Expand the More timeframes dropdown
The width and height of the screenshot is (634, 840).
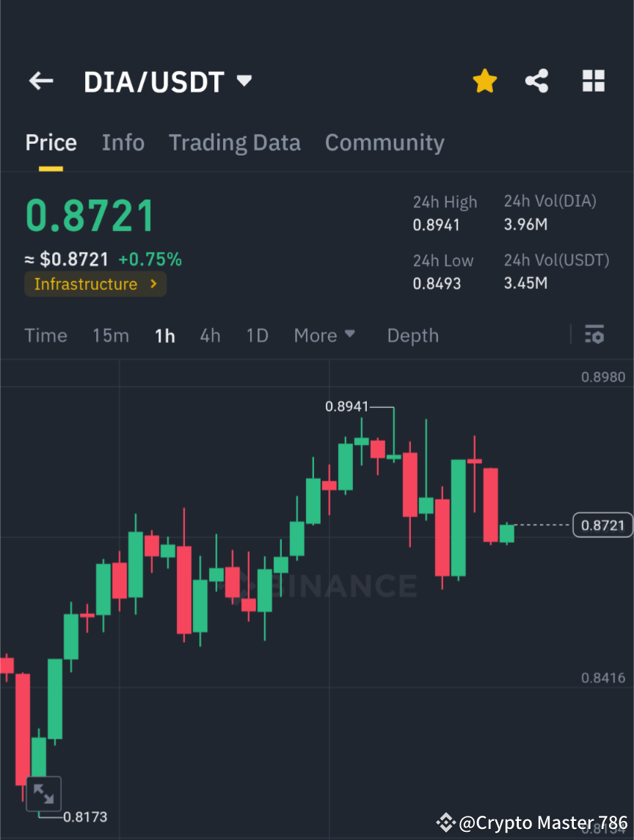click(324, 335)
